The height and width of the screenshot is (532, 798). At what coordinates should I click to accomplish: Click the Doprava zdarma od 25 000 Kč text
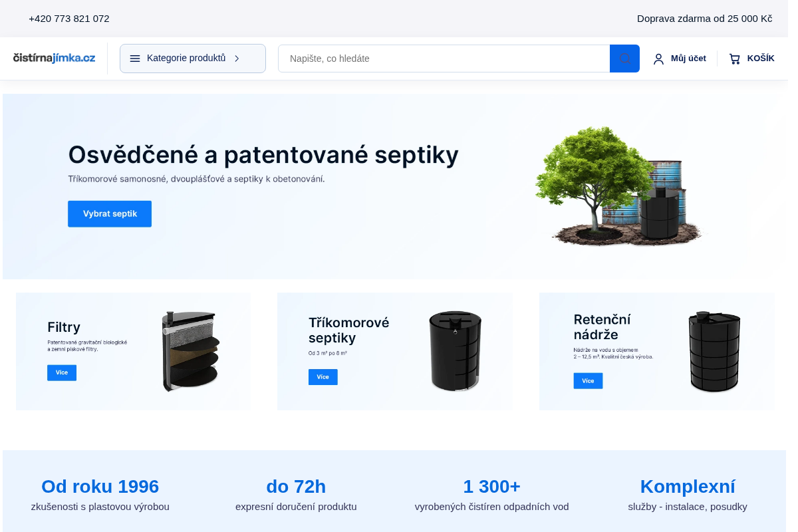coord(704,19)
